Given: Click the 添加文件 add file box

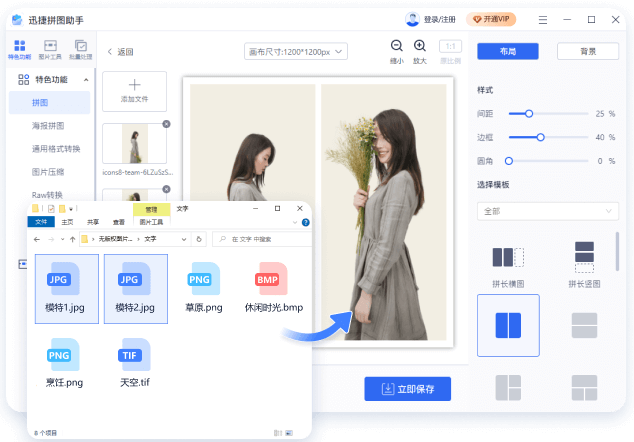Looking at the screenshot, I should 134,91.
